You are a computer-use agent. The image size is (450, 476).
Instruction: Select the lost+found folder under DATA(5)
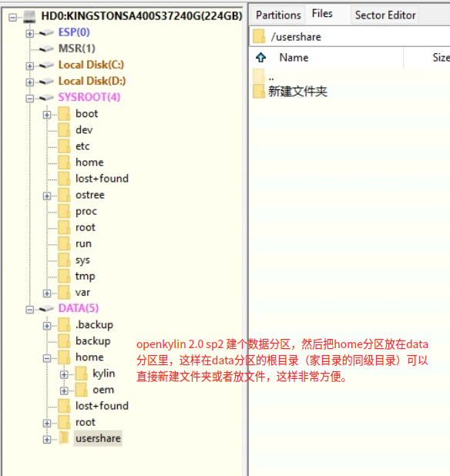[x=102, y=406]
